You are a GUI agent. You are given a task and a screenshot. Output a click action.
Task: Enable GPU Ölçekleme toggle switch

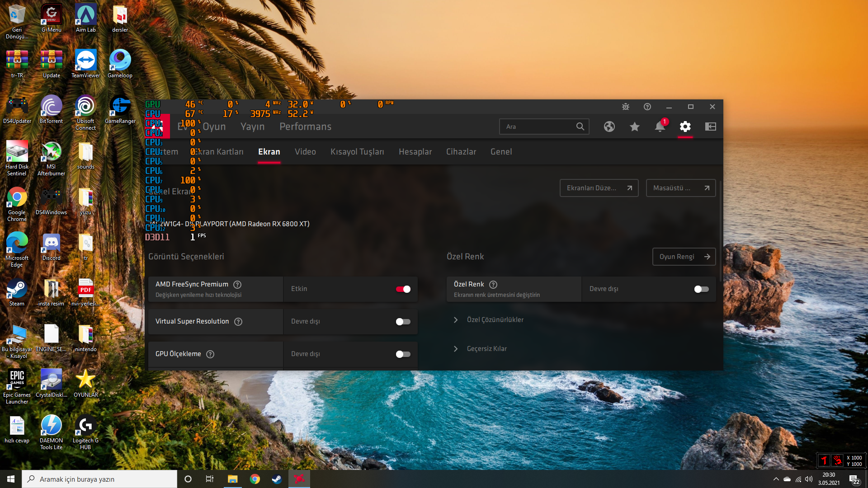click(403, 354)
